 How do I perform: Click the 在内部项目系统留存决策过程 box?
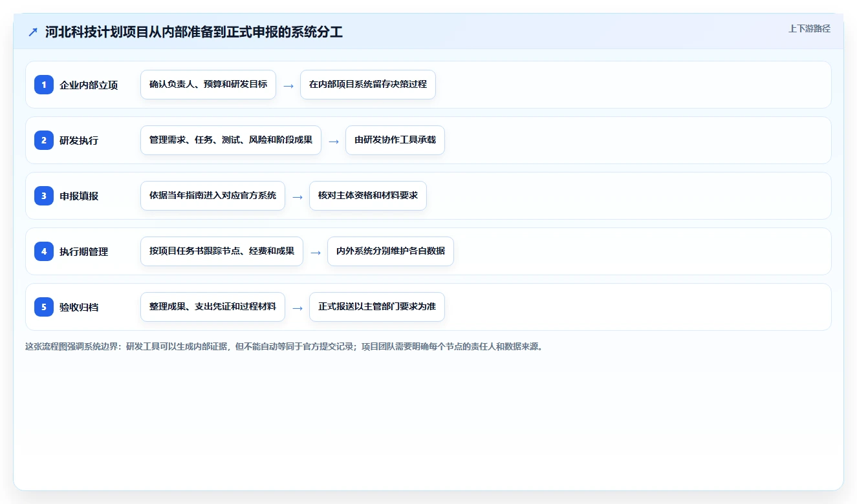coord(368,85)
